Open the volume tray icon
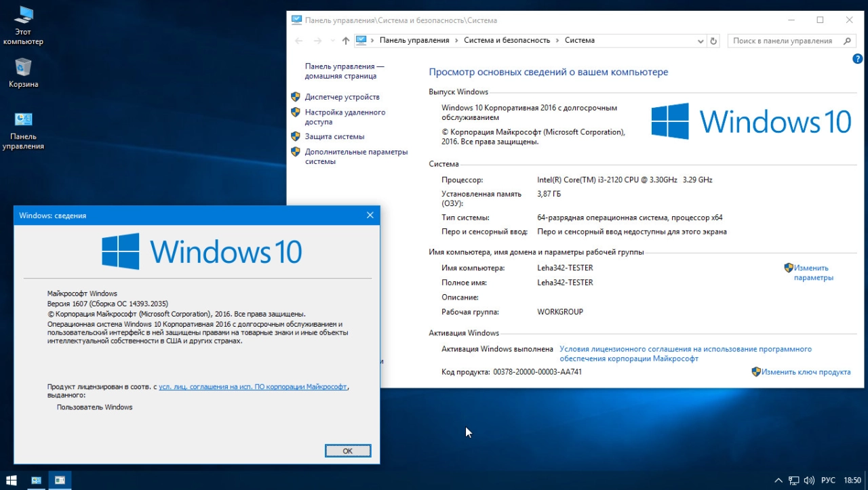 coord(809,481)
